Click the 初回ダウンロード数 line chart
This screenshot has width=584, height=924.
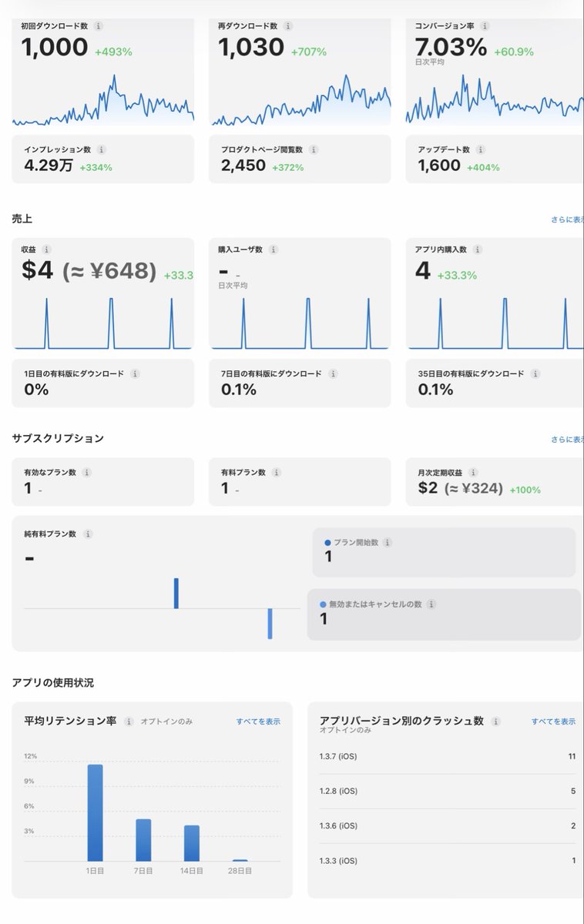(x=103, y=100)
